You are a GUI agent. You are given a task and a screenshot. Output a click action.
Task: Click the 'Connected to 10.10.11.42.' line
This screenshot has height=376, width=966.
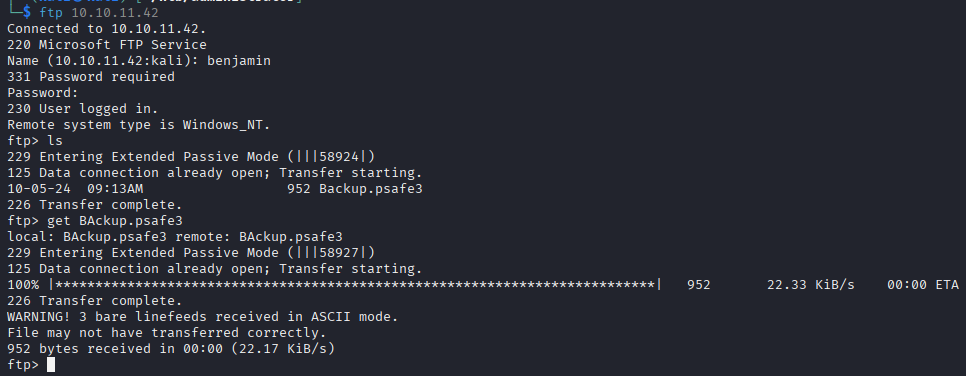click(108, 29)
